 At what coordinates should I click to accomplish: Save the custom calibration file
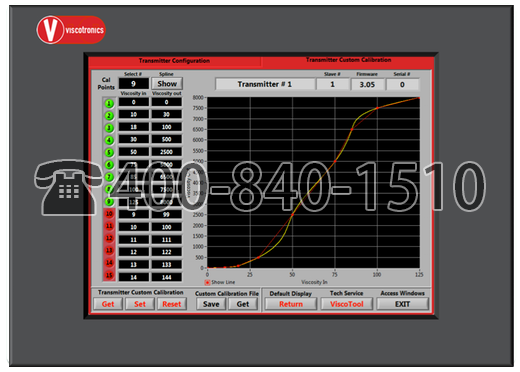(x=211, y=304)
